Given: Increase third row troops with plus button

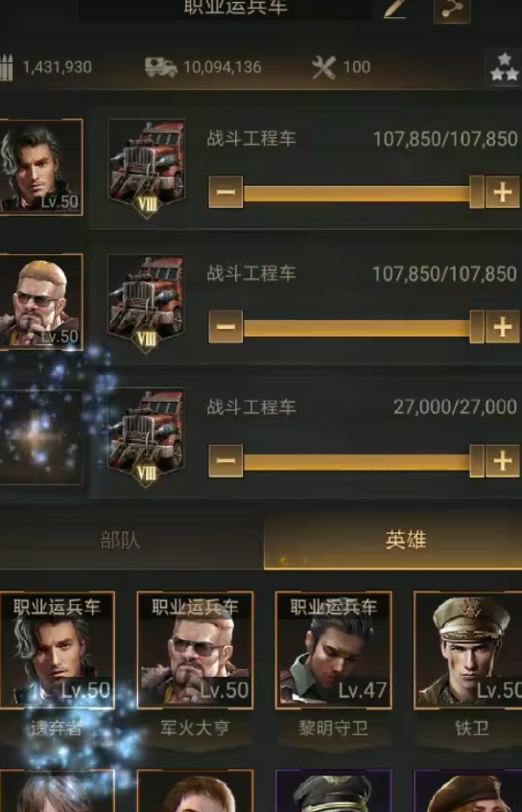Looking at the screenshot, I should (502, 460).
